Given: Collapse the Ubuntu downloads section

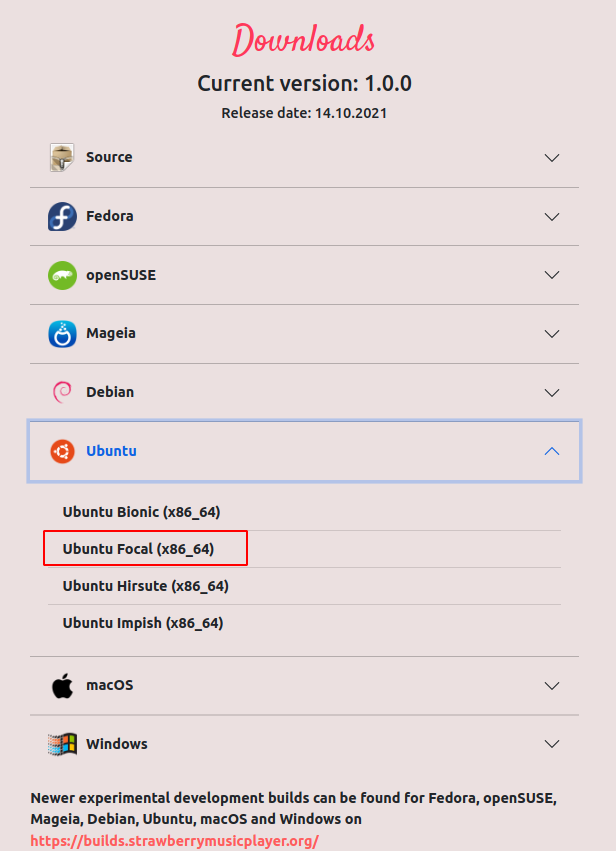Looking at the screenshot, I should (551, 451).
